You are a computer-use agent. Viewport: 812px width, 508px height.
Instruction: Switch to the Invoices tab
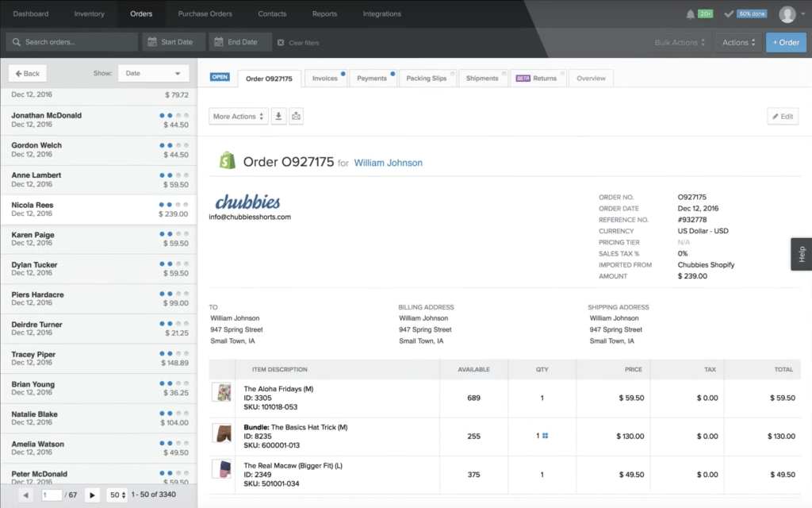(325, 79)
